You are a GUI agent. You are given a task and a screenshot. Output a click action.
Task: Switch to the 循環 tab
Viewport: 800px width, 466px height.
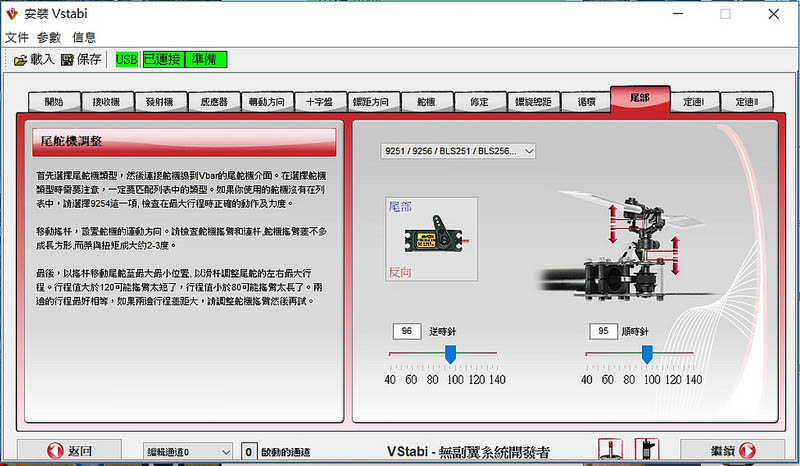(586, 102)
